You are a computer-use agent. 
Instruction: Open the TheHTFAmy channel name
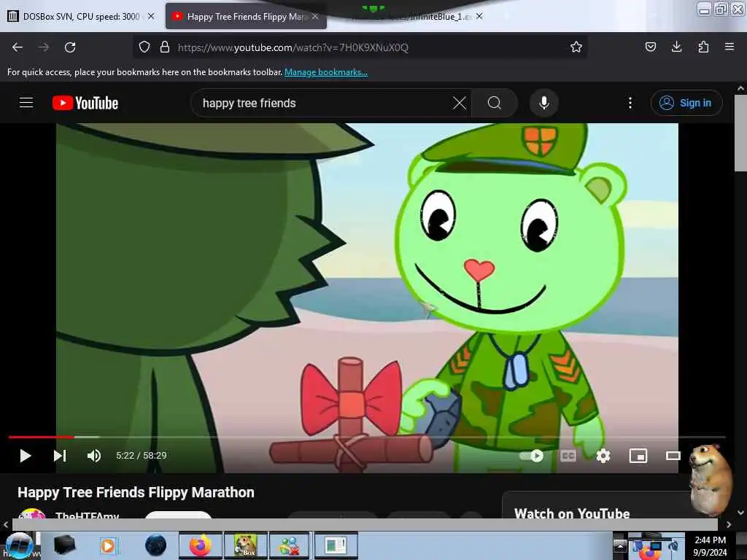pos(88,516)
